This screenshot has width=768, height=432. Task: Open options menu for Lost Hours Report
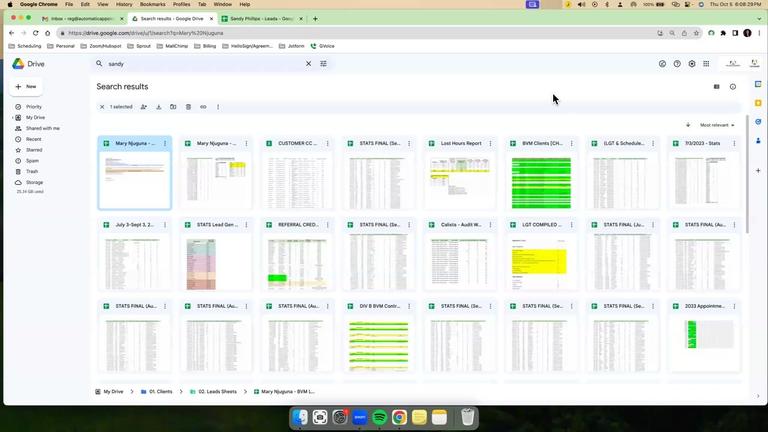tap(490, 144)
